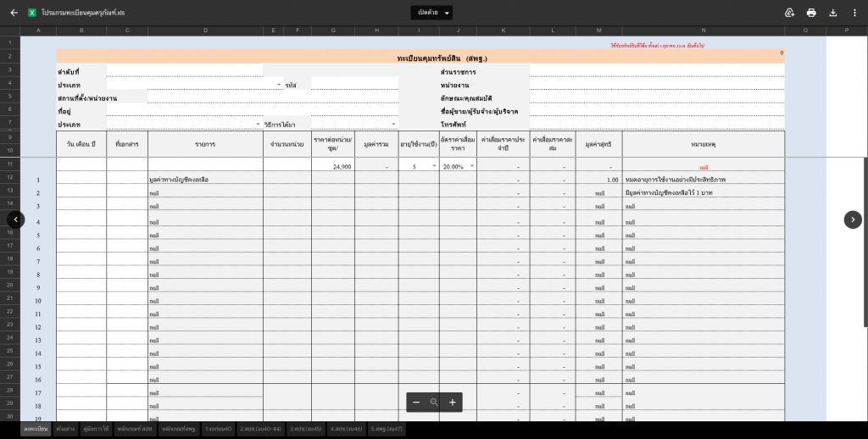The height and width of the screenshot is (439, 868).
Task: Click the download icon
Action: tap(833, 13)
